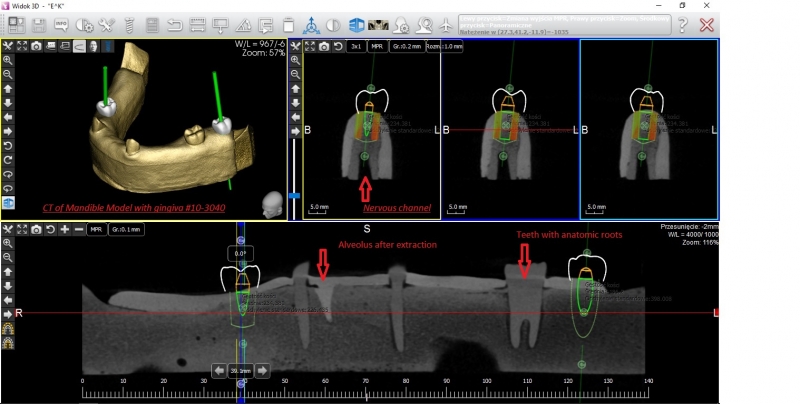Click the question mark help icon
This screenshot has width=800, height=404.
[682, 24]
